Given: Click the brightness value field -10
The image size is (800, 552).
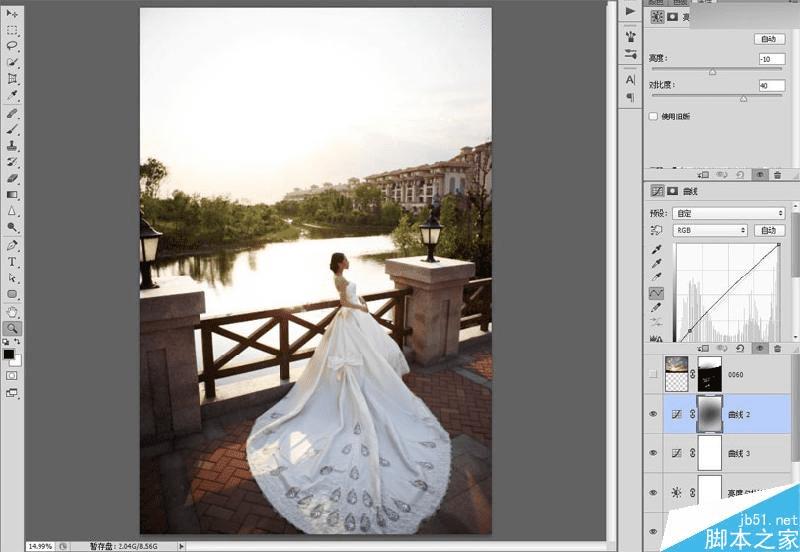Looking at the screenshot, I should 771,59.
